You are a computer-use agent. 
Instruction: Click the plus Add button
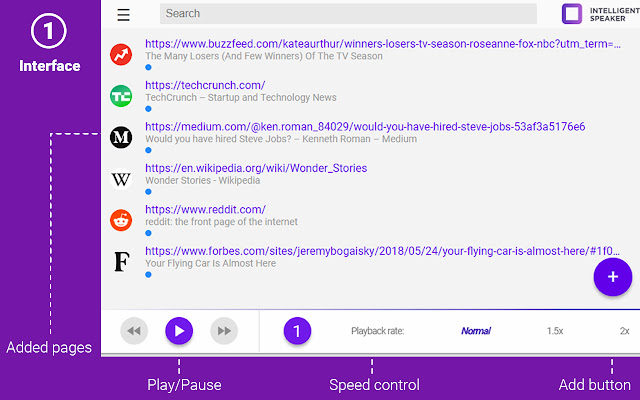click(x=613, y=276)
